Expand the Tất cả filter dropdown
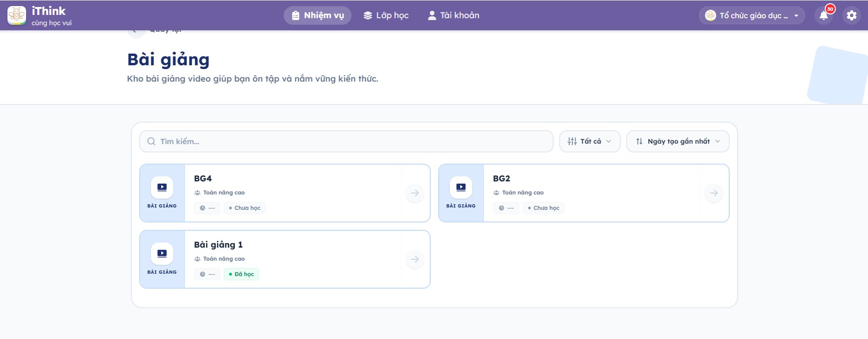 [590, 141]
